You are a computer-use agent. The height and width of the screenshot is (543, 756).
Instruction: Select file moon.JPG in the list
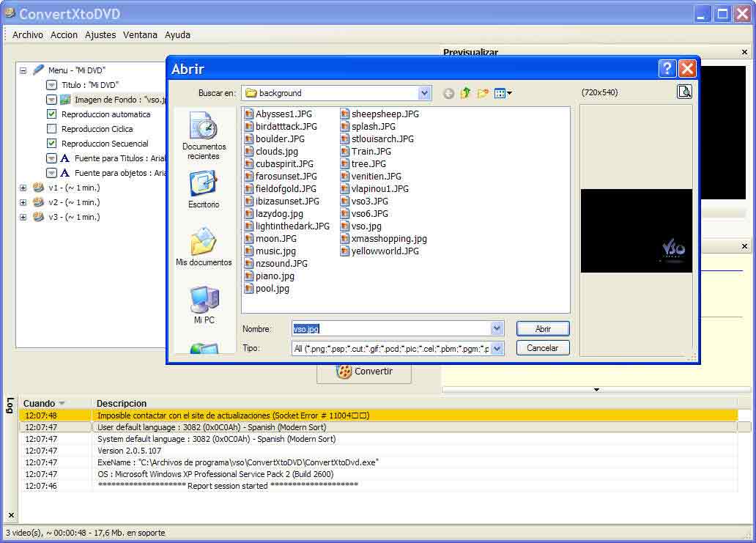coord(270,239)
